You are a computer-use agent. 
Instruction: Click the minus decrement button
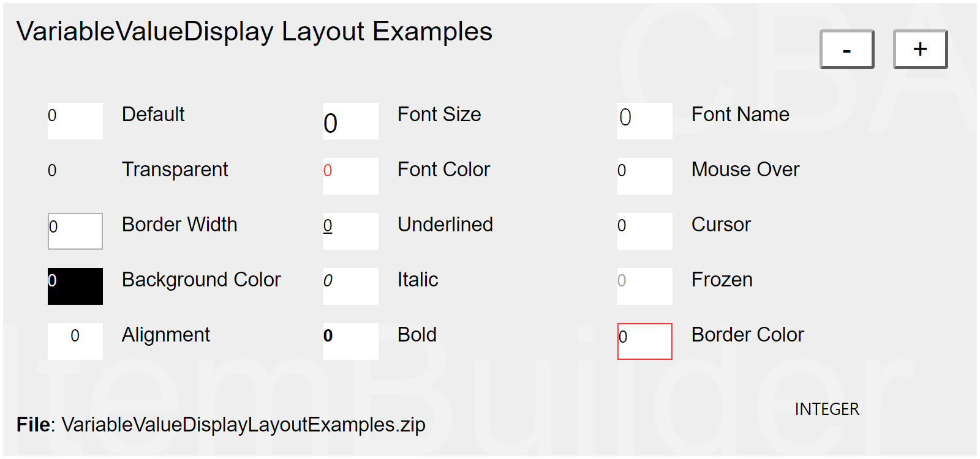coord(846,50)
